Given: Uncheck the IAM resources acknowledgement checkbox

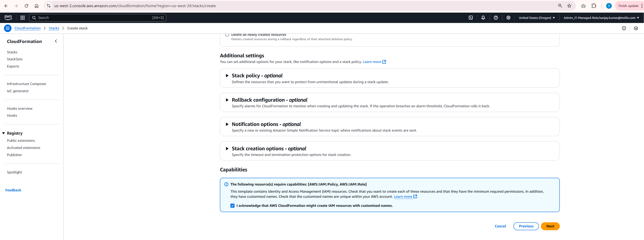Looking at the screenshot, I should click(233, 205).
